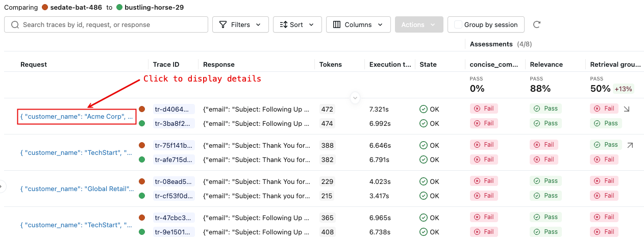Click the Actions button

(x=418, y=24)
